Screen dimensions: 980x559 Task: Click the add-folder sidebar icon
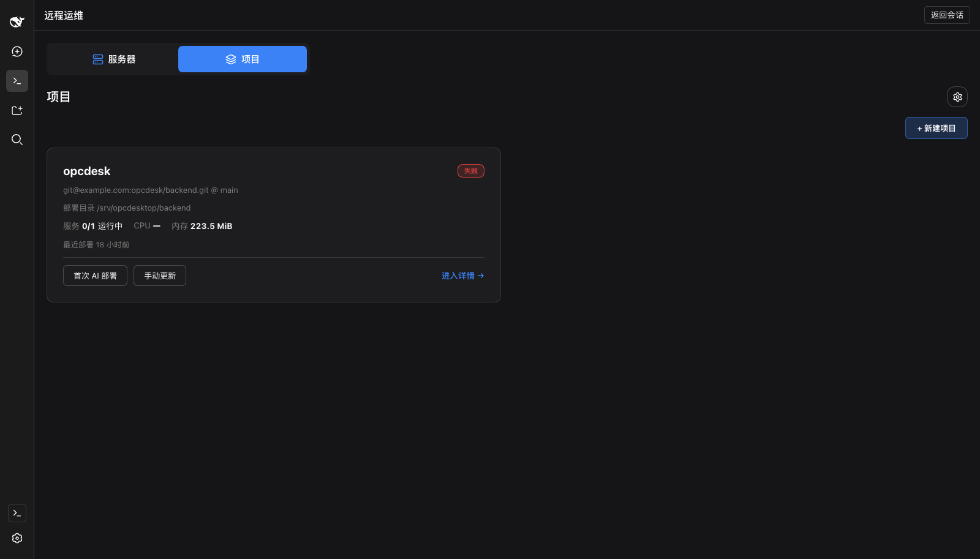pos(17,110)
